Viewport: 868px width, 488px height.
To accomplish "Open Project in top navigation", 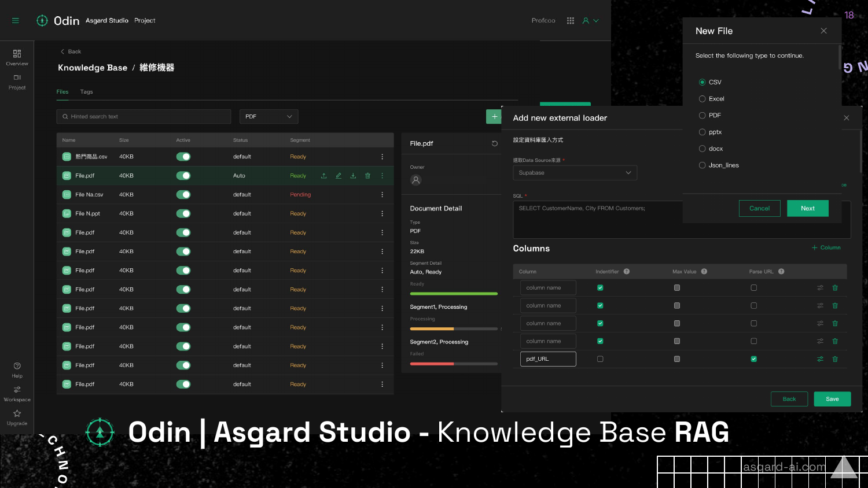I will pyautogui.click(x=145, y=21).
